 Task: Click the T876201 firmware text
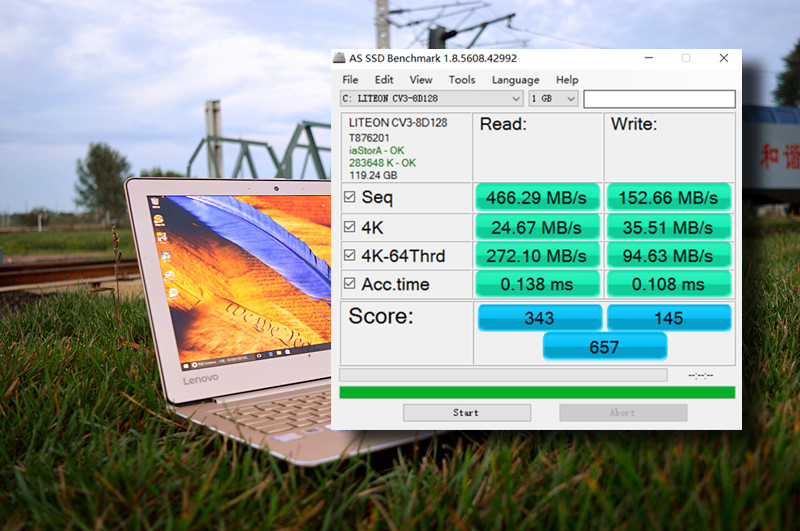tap(369, 138)
